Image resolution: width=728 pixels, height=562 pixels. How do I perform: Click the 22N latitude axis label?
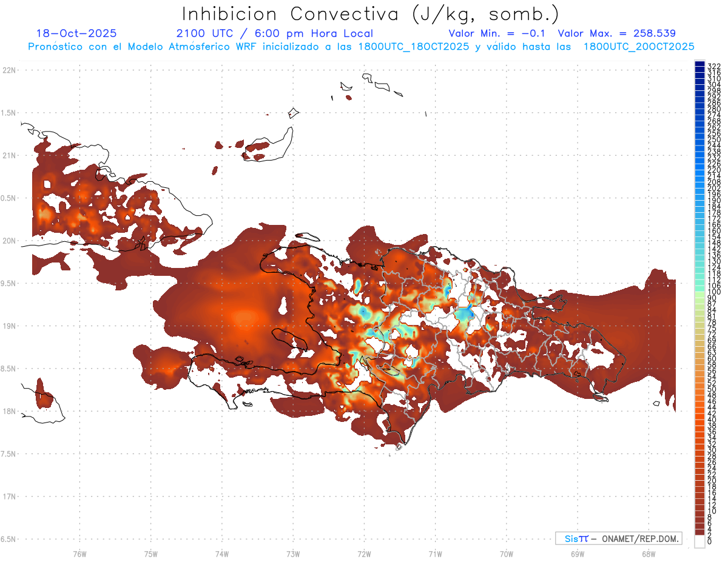(x=9, y=70)
